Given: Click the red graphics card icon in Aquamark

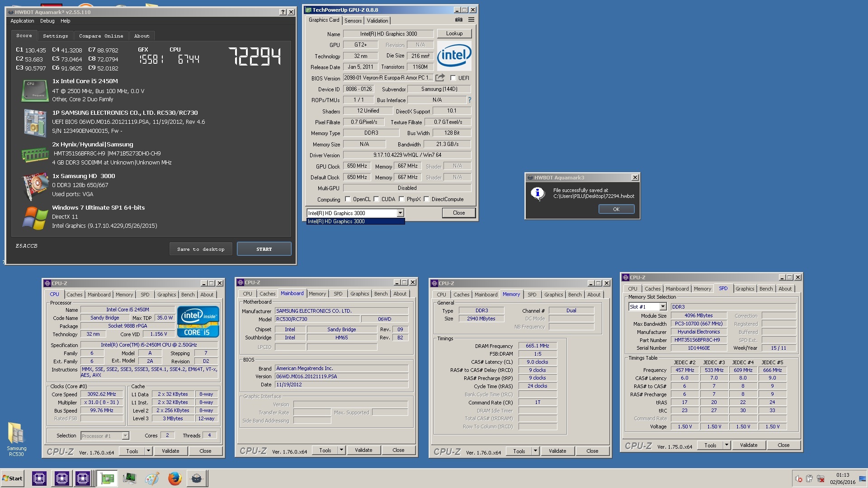Looking at the screenshot, I should click(35, 186).
